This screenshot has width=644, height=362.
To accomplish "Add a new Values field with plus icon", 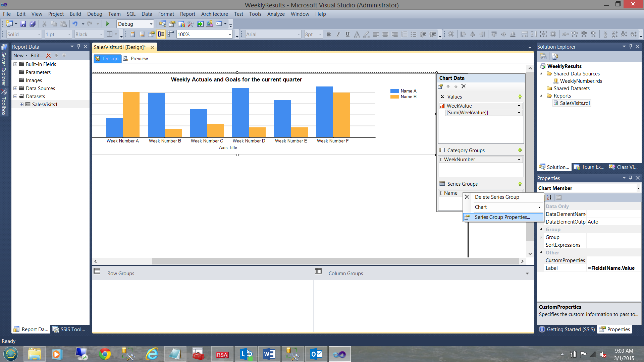I will (x=520, y=97).
